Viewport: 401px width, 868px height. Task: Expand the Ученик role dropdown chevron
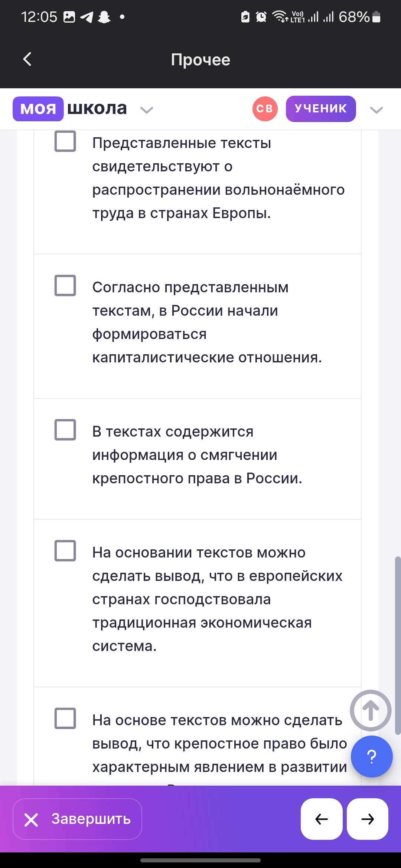click(x=376, y=110)
